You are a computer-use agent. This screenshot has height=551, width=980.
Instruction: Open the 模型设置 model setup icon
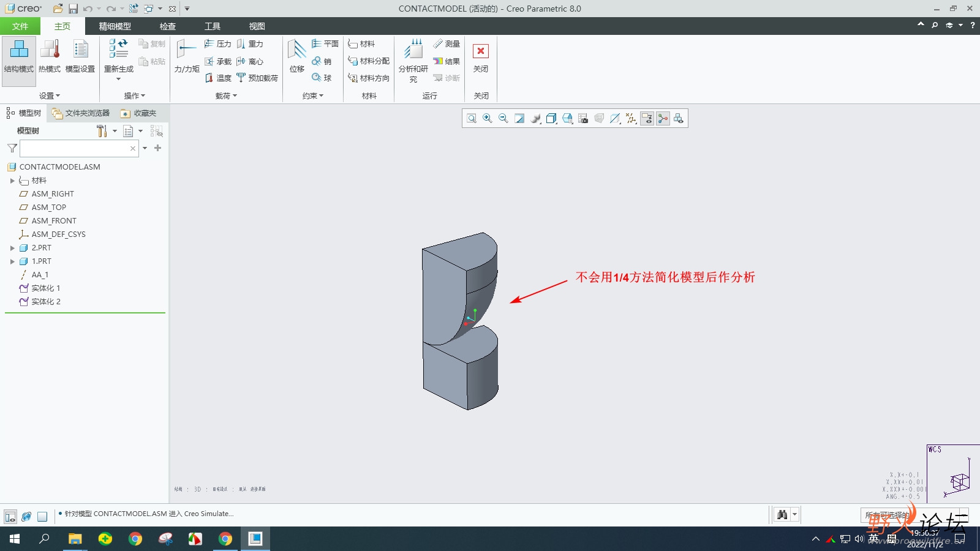coord(80,56)
